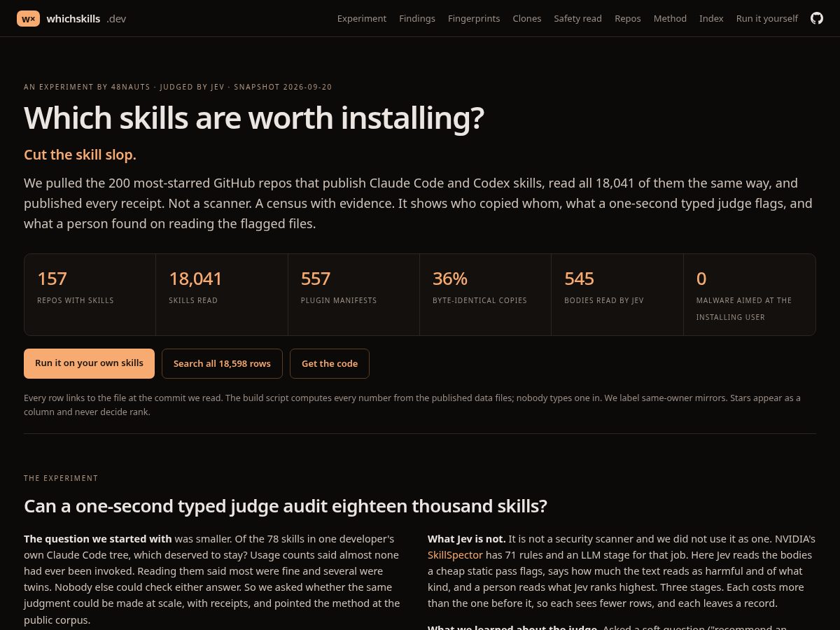This screenshot has height=630, width=840.
Task: Click the Get the code button
Action: (x=330, y=363)
